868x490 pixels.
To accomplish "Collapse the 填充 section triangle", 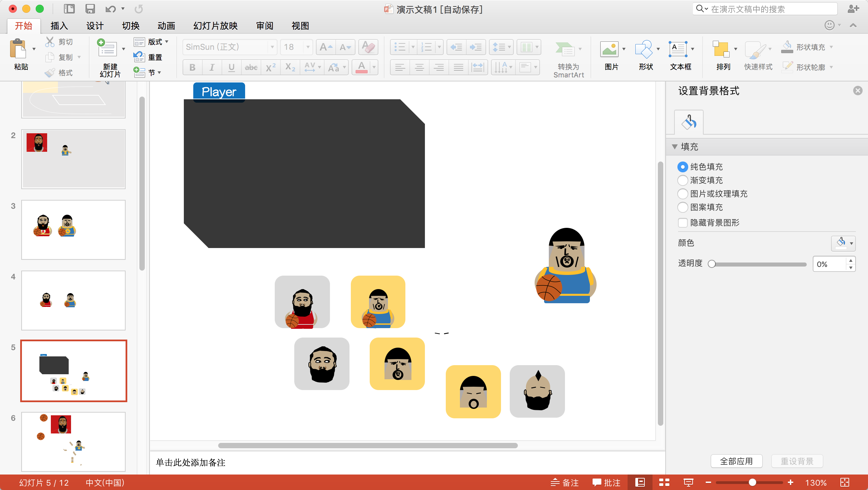I will tap(675, 146).
